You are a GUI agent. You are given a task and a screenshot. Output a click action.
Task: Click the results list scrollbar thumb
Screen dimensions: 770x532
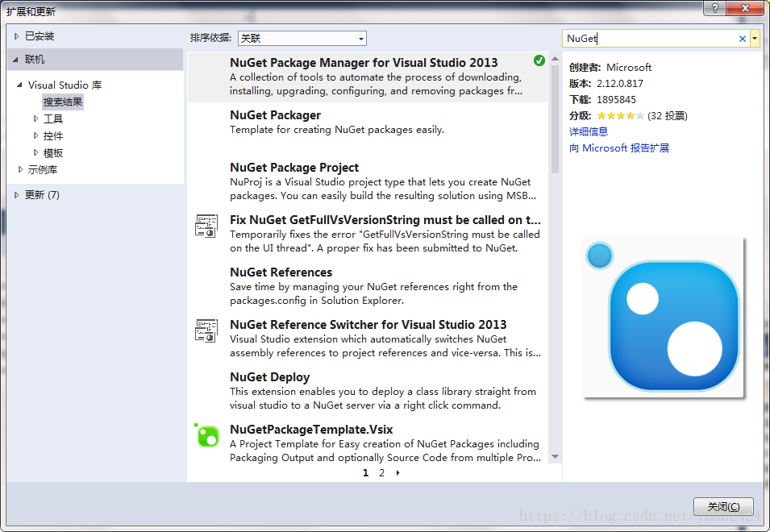click(x=555, y=118)
